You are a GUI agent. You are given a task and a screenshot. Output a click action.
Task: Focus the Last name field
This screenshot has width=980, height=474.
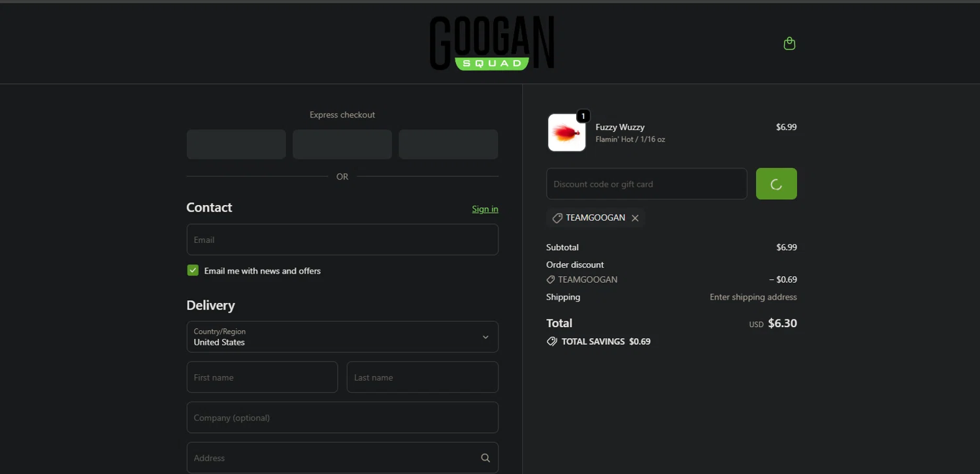tap(423, 377)
